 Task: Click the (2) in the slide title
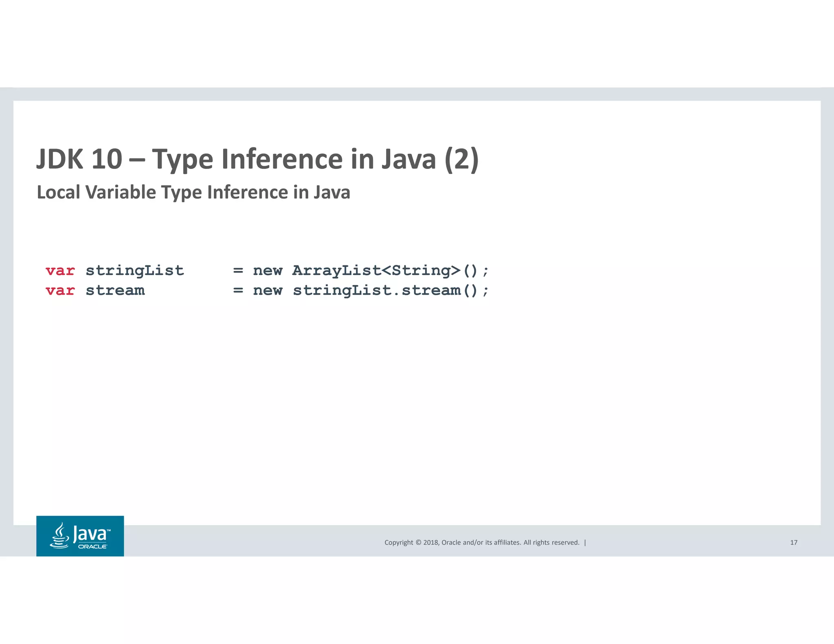[461, 159]
